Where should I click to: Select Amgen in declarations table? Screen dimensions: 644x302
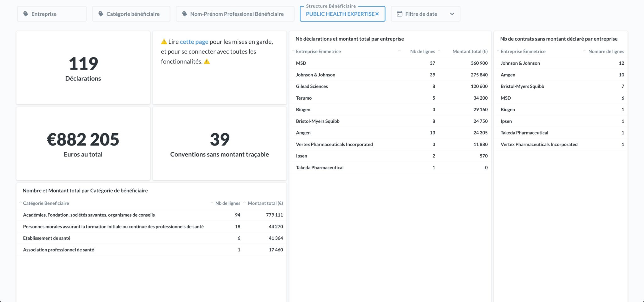pos(390,133)
